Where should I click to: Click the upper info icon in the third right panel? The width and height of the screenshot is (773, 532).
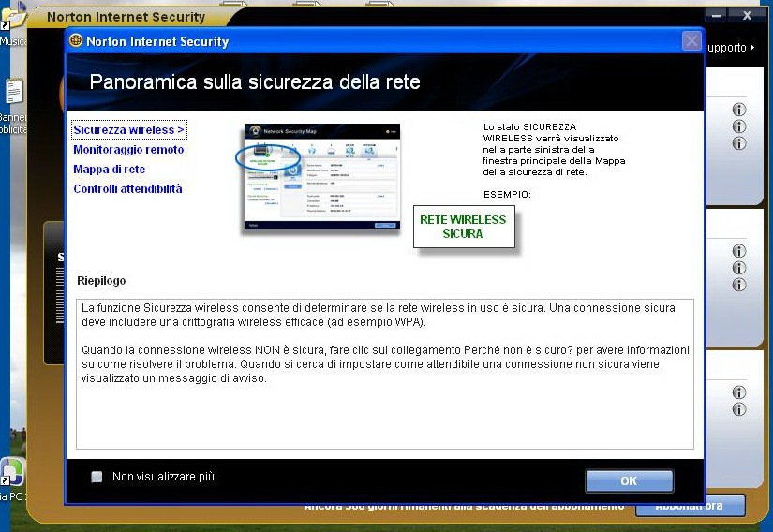(739, 392)
